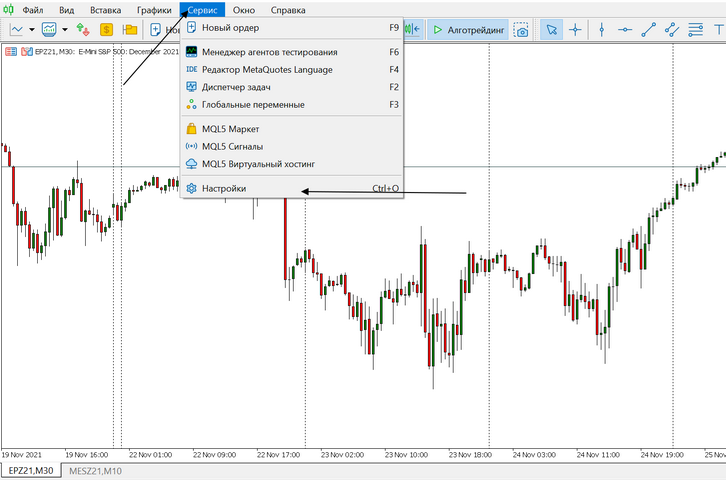Expand the indicators dropdown arrow
Screen dimensions: 726x480
[x=65, y=30]
